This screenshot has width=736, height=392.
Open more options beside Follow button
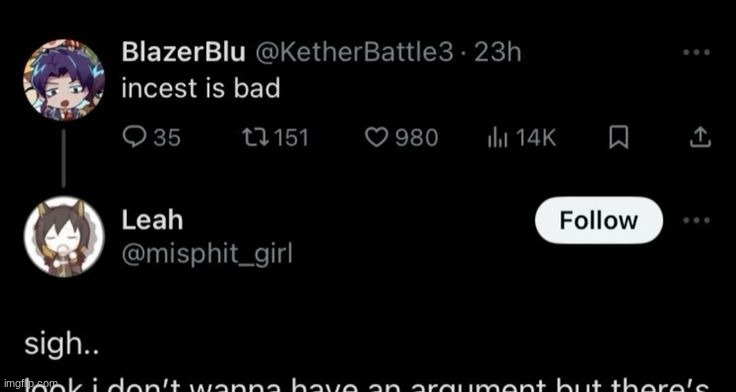tap(697, 220)
